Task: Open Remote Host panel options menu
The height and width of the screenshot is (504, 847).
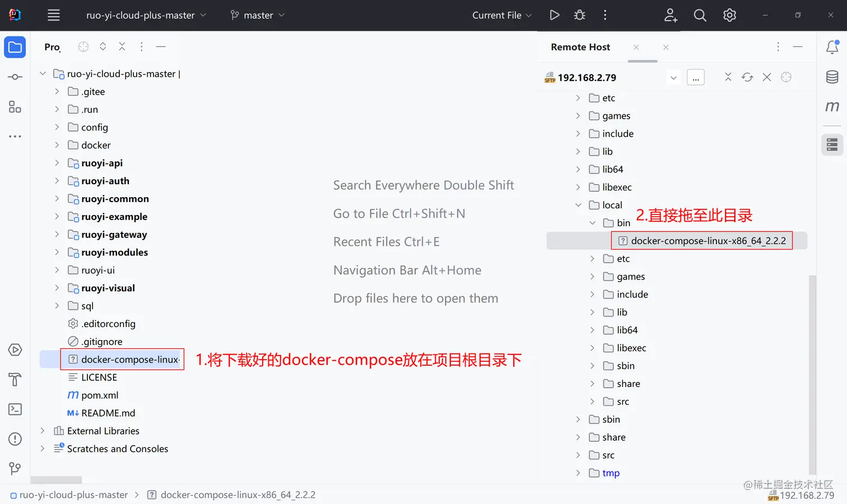Action: click(778, 46)
